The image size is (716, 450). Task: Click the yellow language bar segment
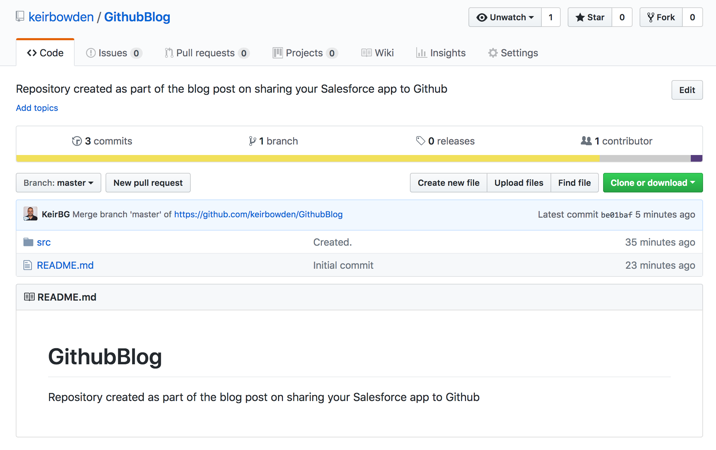300,158
